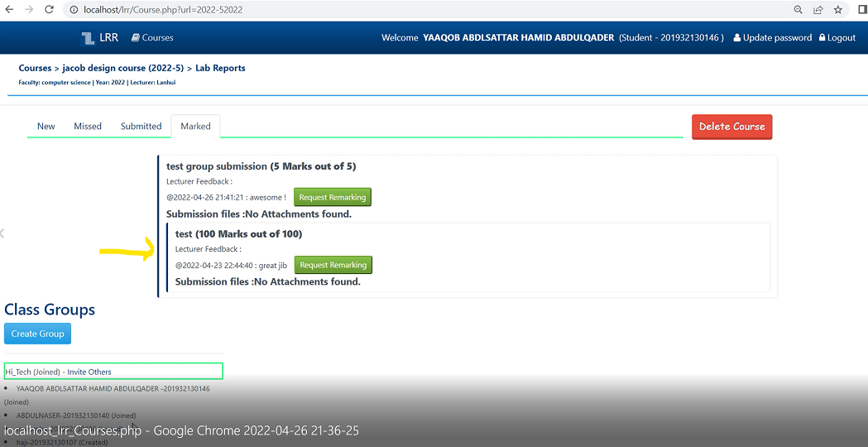Select the Marked tab
Screen dimensions: 868x447
coord(195,127)
